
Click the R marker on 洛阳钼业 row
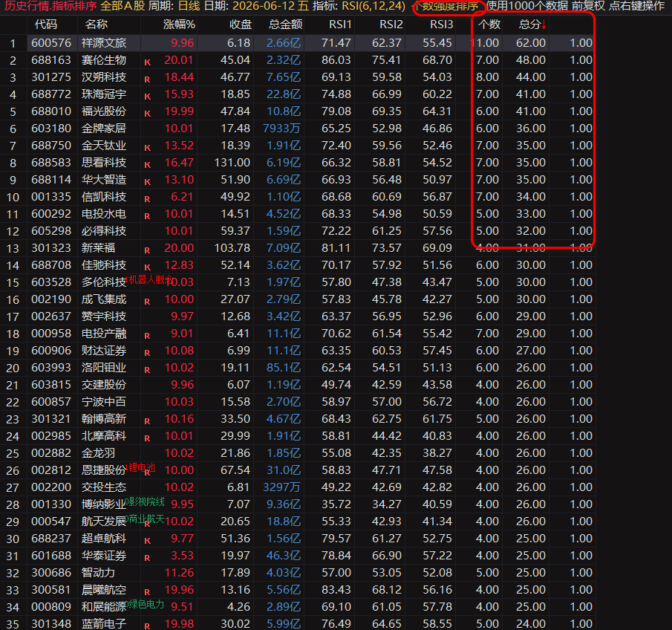coord(147,370)
